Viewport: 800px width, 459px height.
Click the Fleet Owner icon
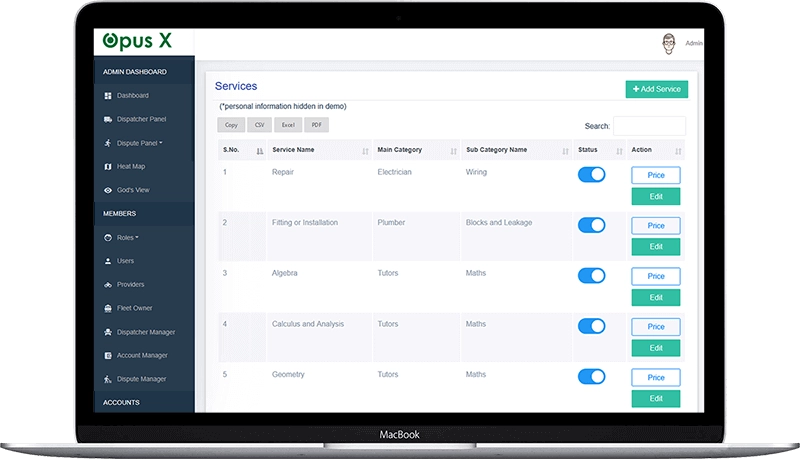(x=108, y=308)
